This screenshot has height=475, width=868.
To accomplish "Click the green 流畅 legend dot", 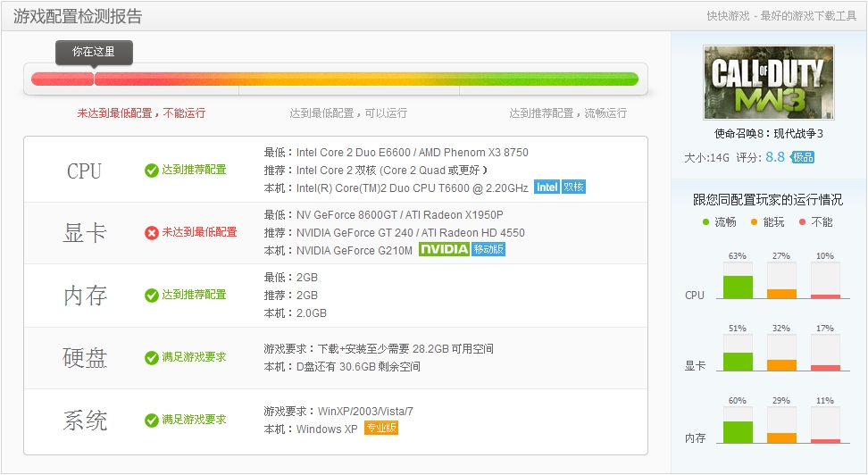I will click(705, 222).
